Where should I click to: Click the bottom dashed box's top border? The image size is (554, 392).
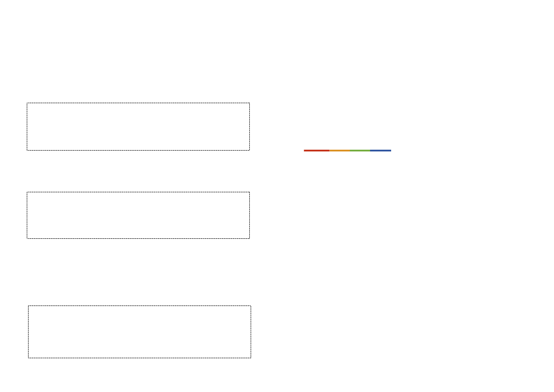(140, 306)
